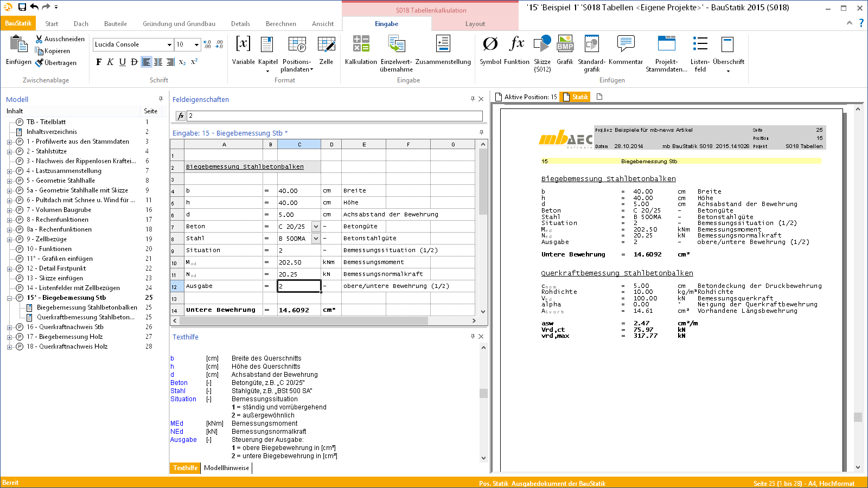Click the preview pane vertical scrollbar thumb
The height and width of the screenshot is (488, 868).
[x=858, y=417]
